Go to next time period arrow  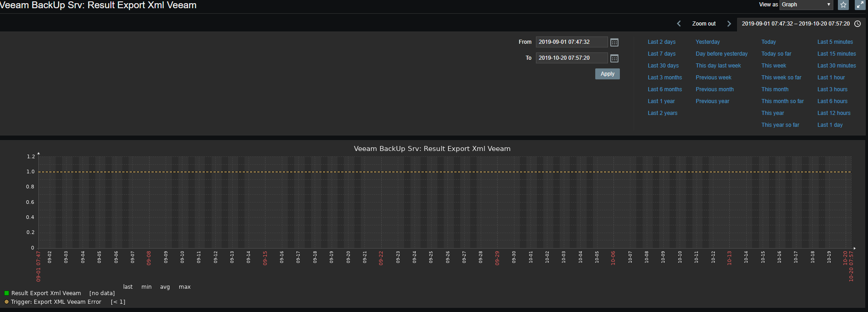729,24
